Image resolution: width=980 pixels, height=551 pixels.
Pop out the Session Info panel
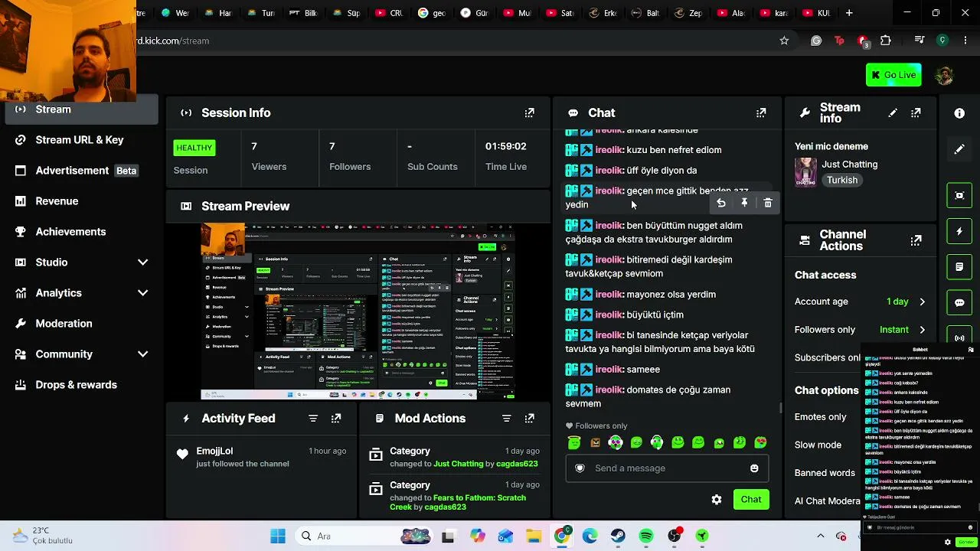click(529, 112)
